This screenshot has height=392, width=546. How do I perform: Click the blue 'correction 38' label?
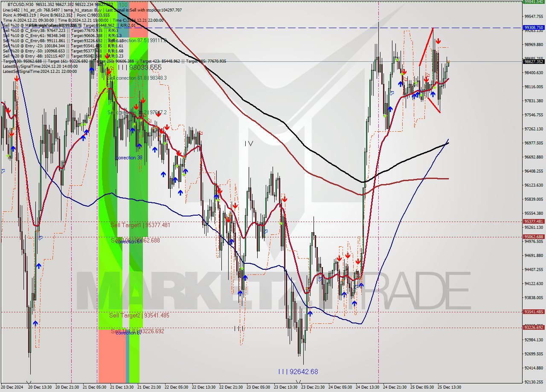(x=129, y=158)
